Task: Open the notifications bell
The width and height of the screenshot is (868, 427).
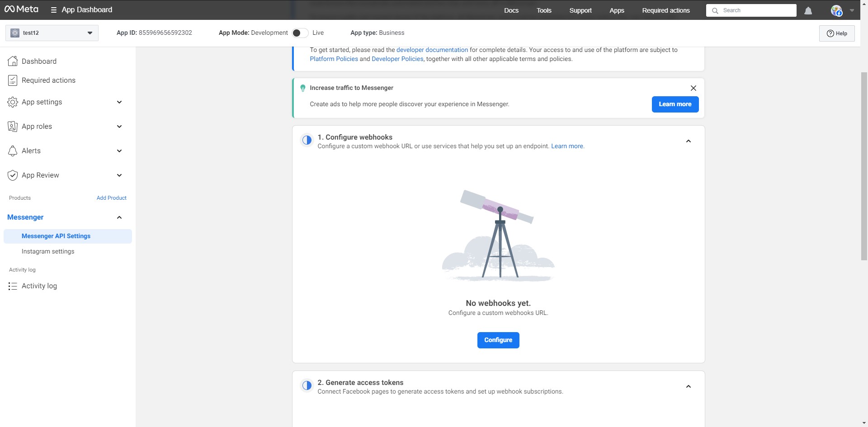Action: [808, 10]
